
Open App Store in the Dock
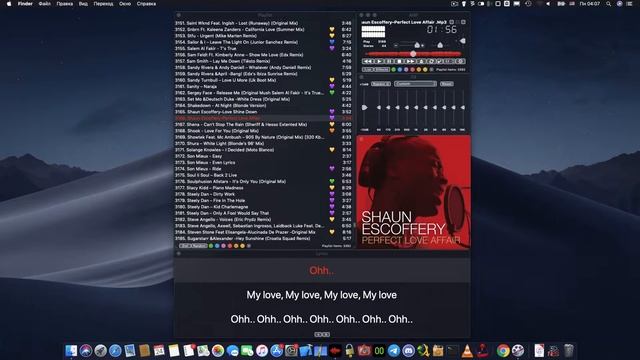277,351
